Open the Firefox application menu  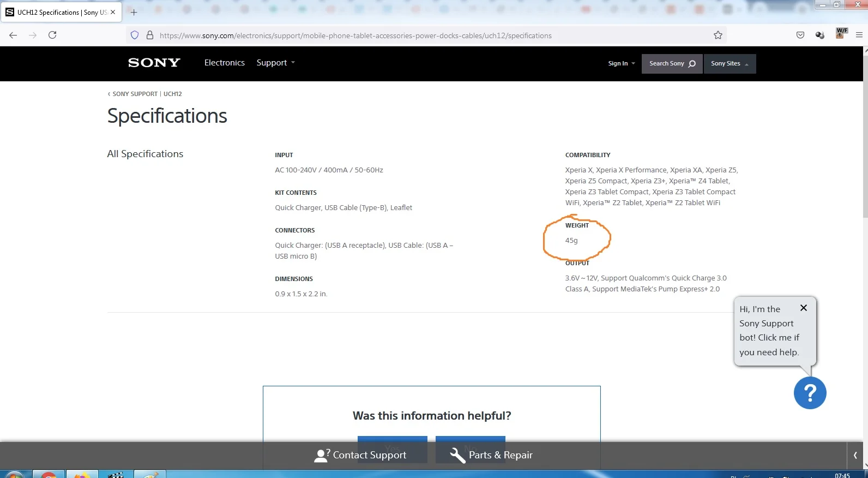[x=859, y=35]
